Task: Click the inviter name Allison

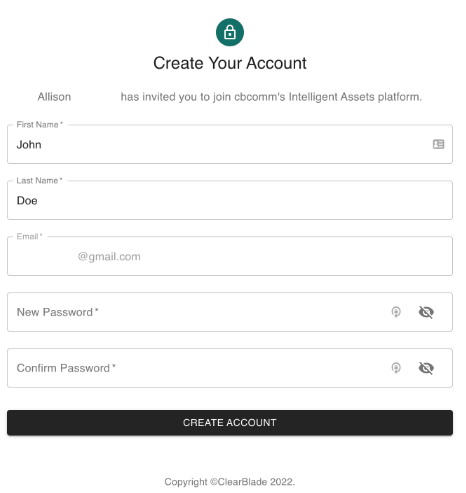Action: pos(55,98)
